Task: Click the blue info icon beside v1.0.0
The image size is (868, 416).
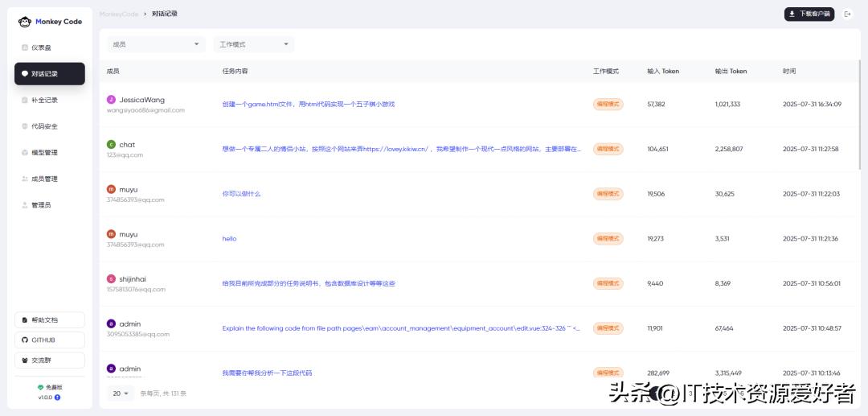Action: pos(57,397)
